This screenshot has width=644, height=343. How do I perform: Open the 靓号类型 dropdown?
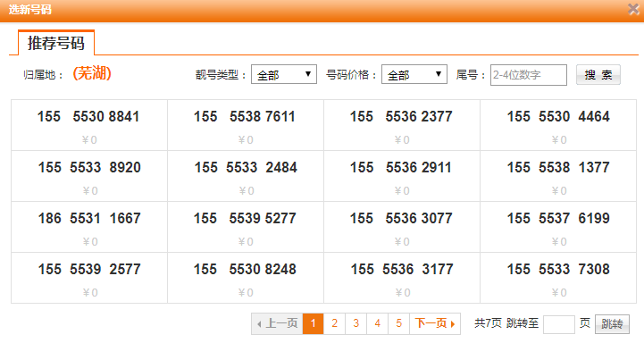284,74
